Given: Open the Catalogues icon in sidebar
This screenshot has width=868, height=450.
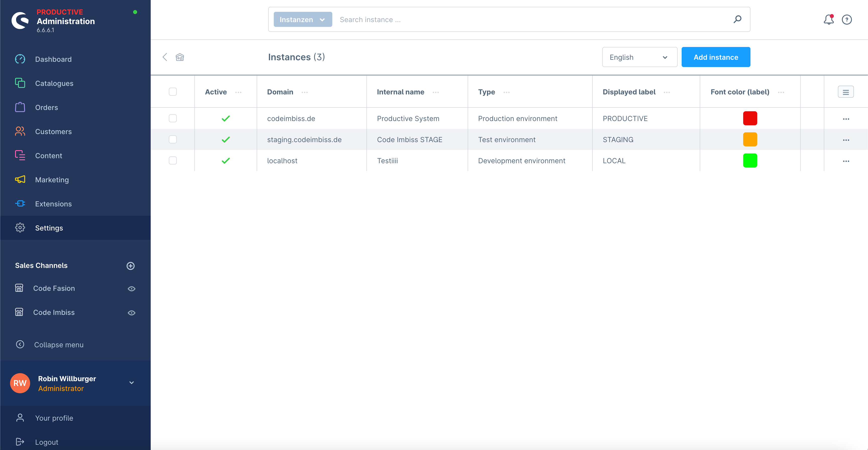Looking at the screenshot, I should (20, 83).
